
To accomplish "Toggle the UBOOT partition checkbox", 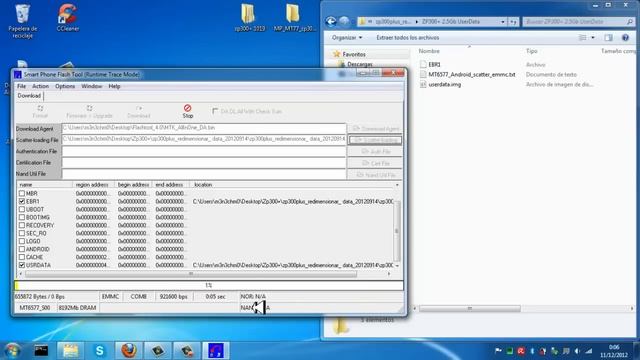I will (22, 209).
